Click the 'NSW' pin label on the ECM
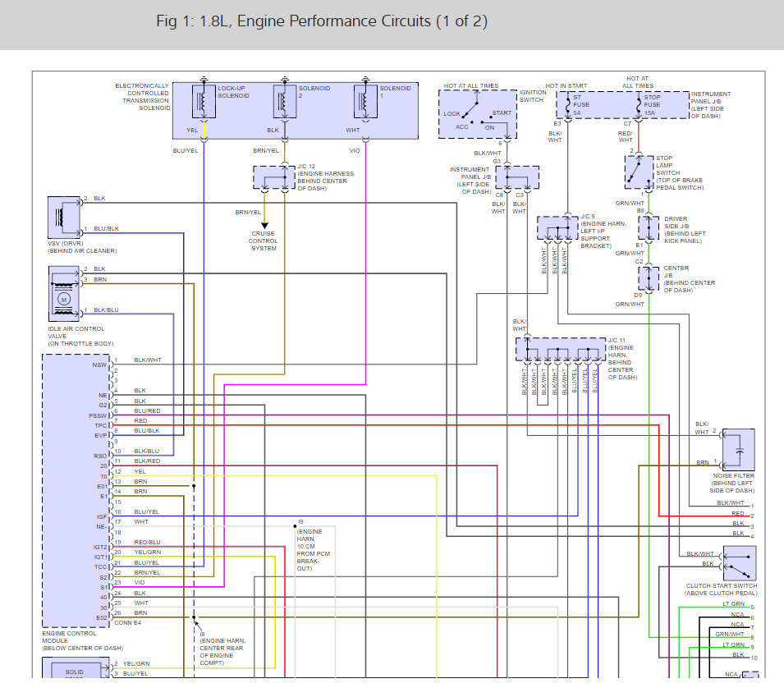784x697 pixels. [99, 365]
